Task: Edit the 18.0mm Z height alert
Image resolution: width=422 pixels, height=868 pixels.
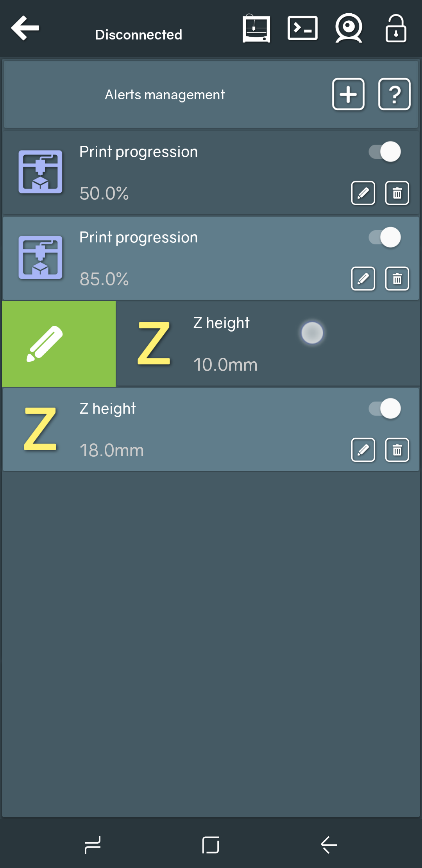Action: 363,450
